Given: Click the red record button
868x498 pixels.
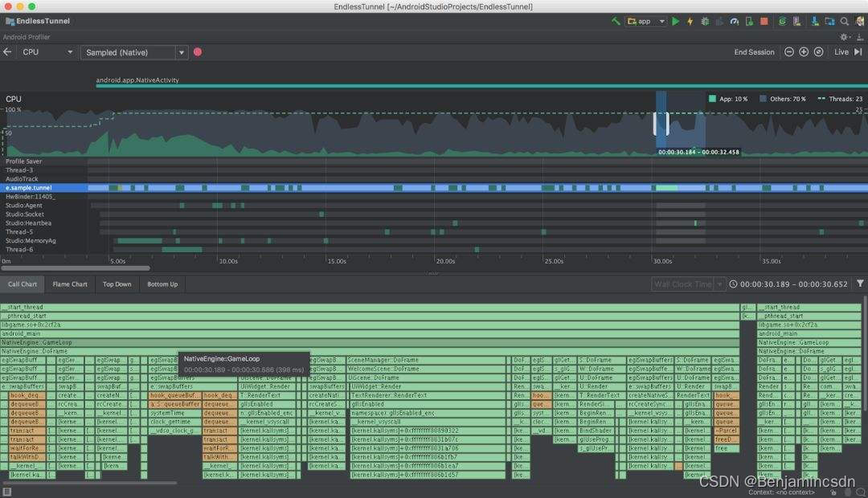Looking at the screenshot, I should (198, 52).
